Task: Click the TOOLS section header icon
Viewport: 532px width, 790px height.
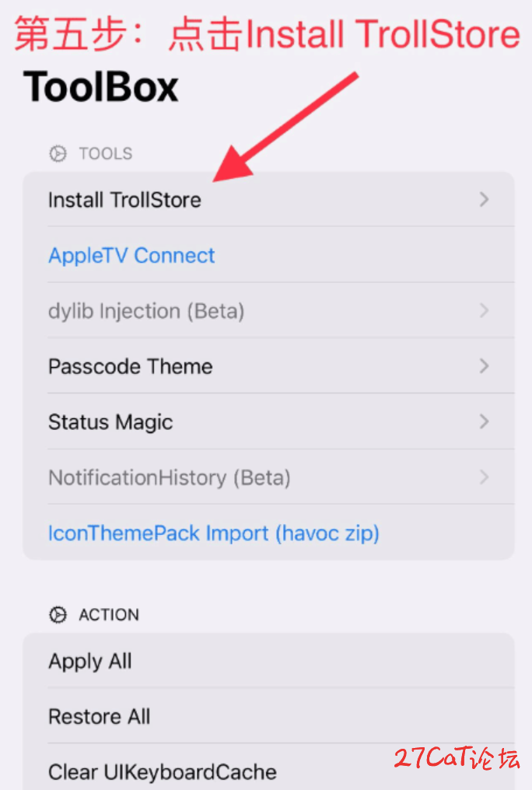Action: [x=58, y=153]
